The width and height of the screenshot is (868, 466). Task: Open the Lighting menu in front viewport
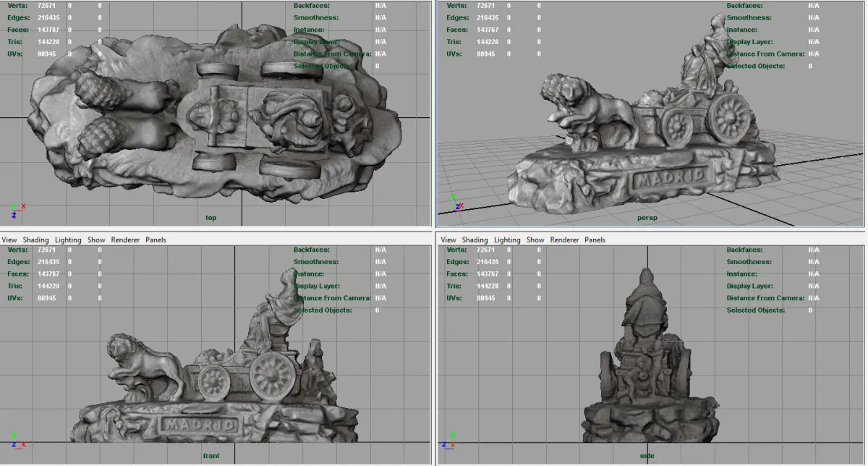[69, 240]
